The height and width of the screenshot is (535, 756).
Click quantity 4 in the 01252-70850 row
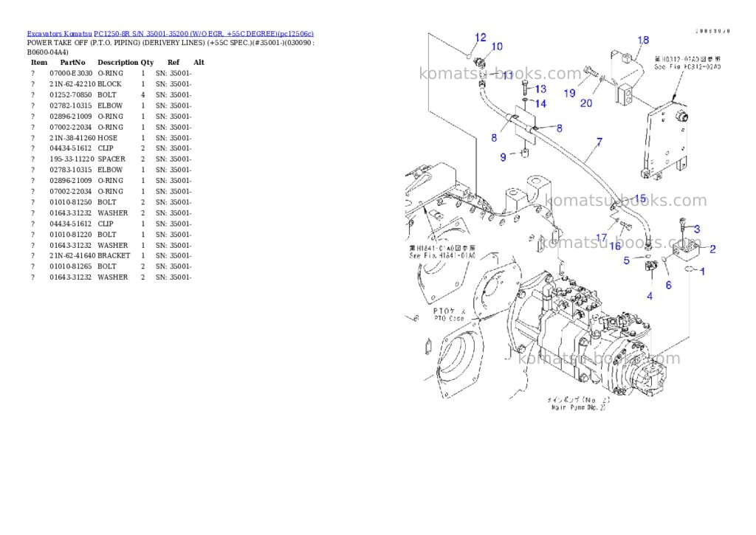pyautogui.click(x=142, y=95)
